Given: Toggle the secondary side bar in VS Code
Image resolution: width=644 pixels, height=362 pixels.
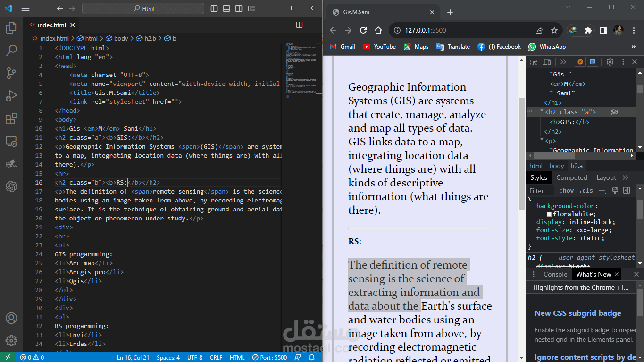Looking at the screenshot, I should click(239, 8).
